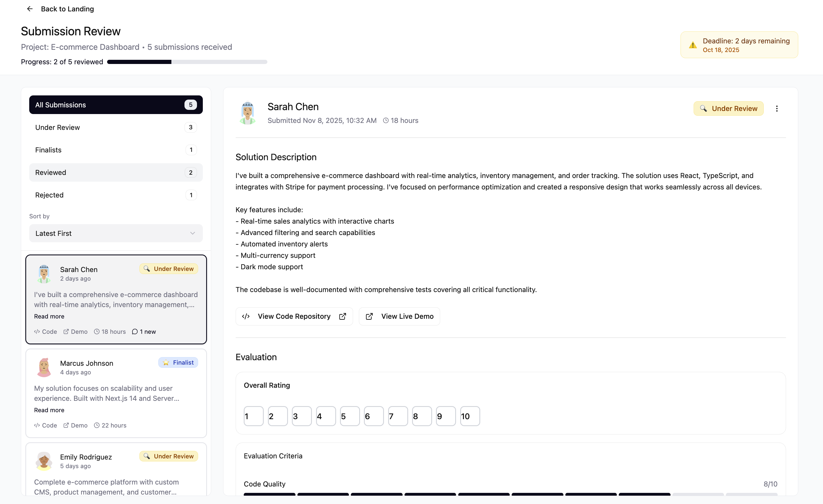
Task: Open View Live Demo
Action: [400, 316]
